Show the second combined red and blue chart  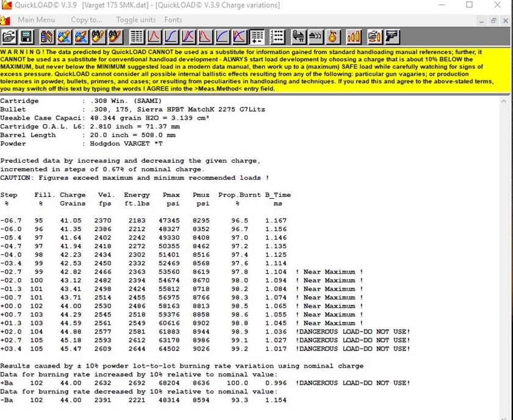(x=240, y=37)
